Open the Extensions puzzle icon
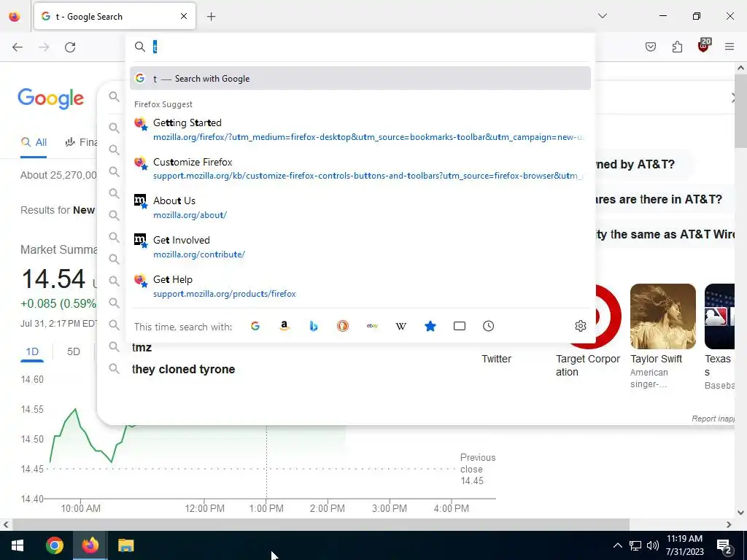The width and height of the screenshot is (747, 560). click(x=677, y=47)
